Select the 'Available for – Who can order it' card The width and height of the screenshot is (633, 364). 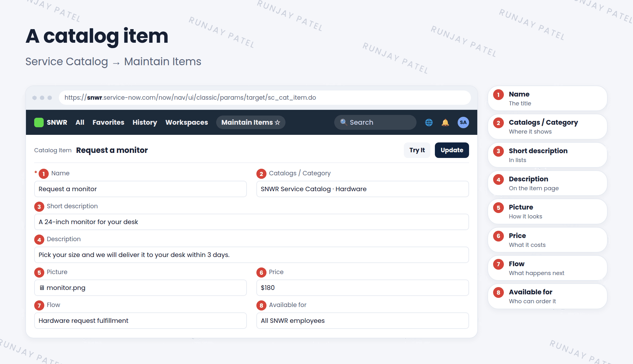[x=547, y=296]
